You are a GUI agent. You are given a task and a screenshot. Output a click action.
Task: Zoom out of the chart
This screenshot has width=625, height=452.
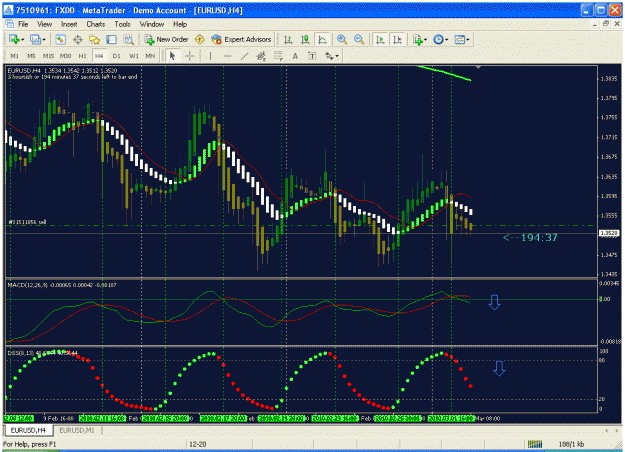point(359,39)
